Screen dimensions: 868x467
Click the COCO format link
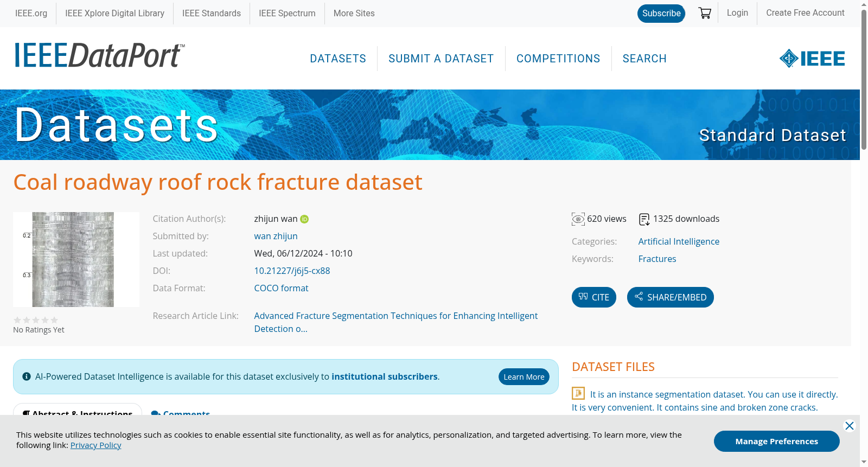click(281, 288)
